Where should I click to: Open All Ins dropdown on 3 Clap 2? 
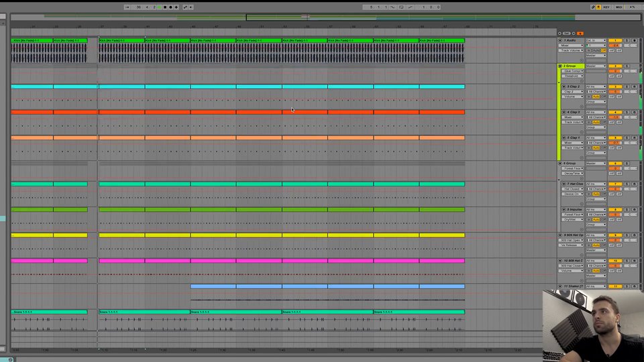click(596, 86)
